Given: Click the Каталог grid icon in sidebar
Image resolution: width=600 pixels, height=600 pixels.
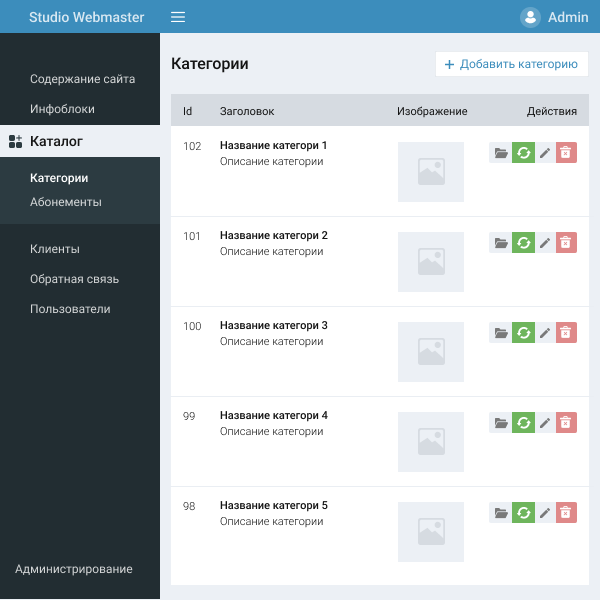Looking at the screenshot, I should 15,141.
